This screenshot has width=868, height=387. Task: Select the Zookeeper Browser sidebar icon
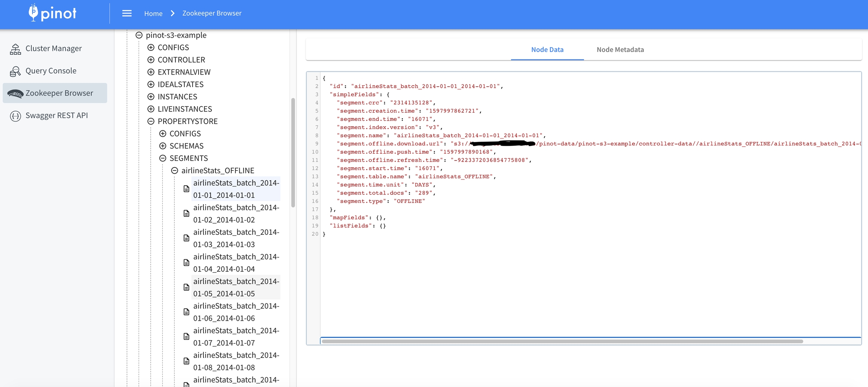15,93
